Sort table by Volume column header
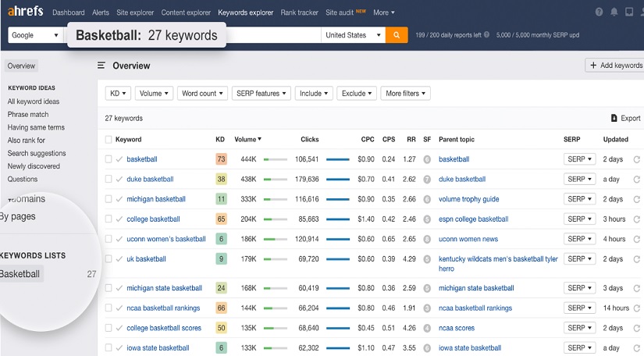The width and height of the screenshot is (644, 356). tap(247, 140)
